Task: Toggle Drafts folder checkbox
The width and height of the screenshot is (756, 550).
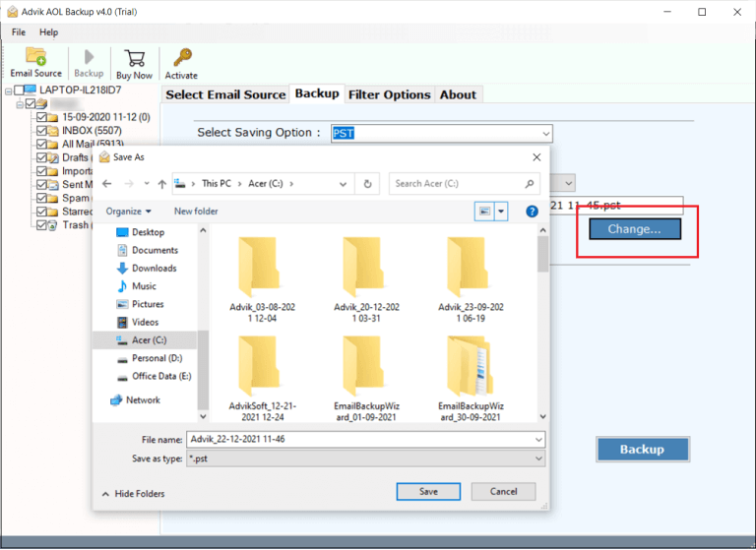Action: tap(41, 157)
